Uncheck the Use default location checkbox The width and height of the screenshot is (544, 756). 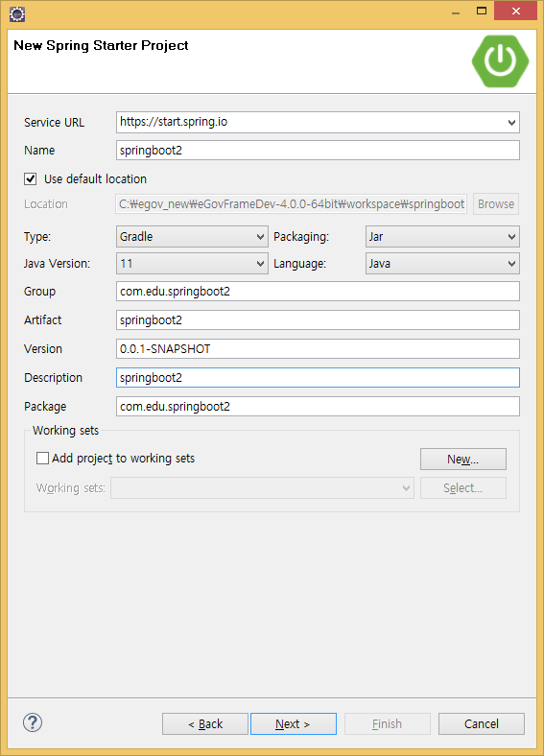(x=30, y=178)
